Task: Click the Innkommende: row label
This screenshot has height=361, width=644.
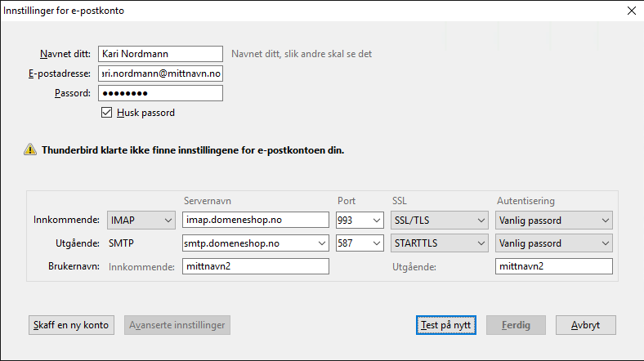Action: tap(66, 220)
